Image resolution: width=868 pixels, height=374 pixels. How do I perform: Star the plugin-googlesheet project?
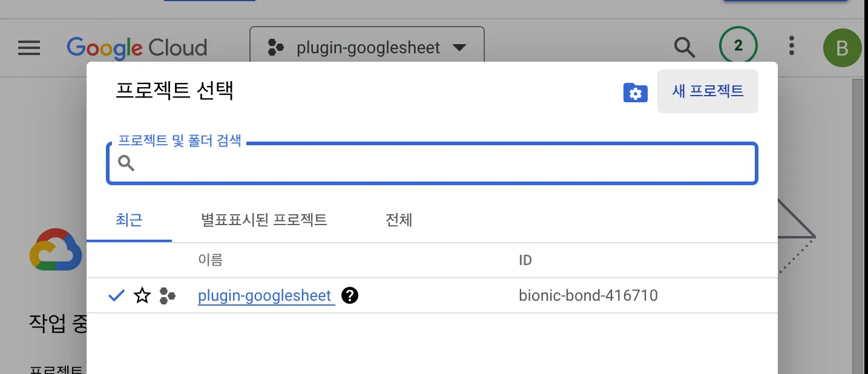point(142,296)
